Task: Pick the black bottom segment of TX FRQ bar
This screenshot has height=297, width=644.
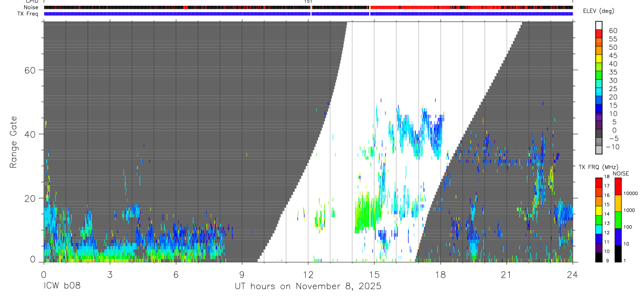Action: pos(598,256)
